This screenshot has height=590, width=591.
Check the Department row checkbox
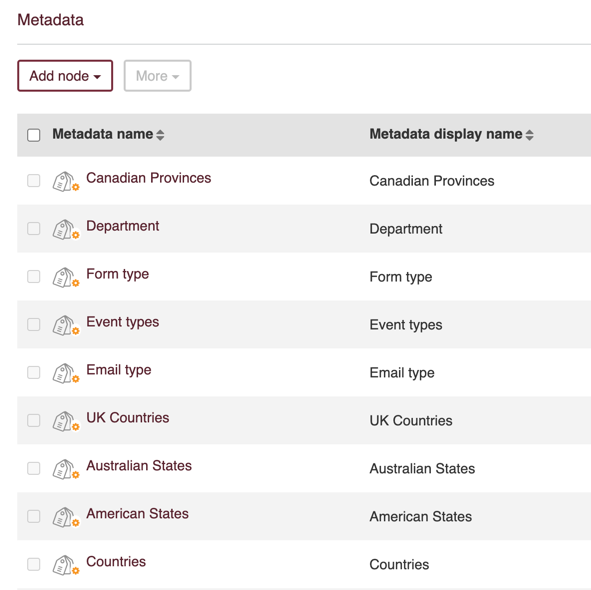34,228
